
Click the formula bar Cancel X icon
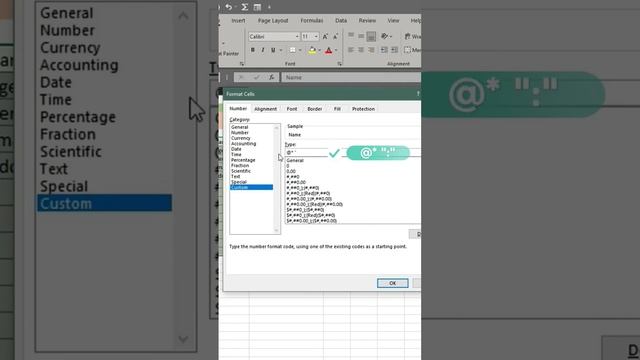(x=241, y=77)
